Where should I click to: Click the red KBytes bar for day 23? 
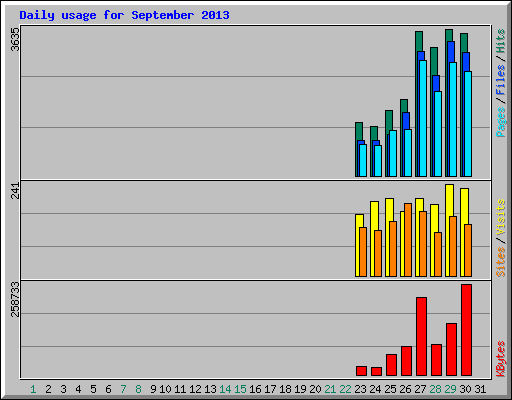[x=361, y=371]
